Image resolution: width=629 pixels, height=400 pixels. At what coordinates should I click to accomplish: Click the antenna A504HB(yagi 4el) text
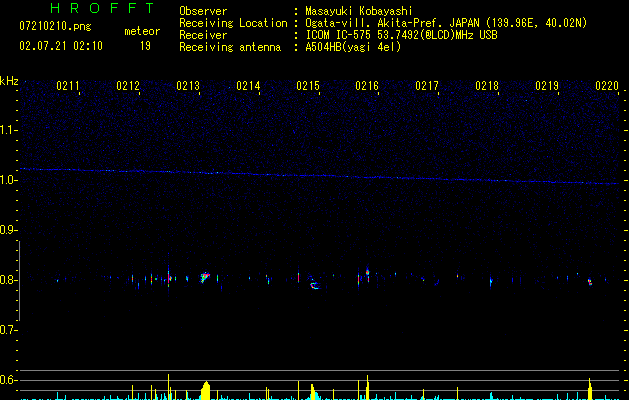point(353,47)
